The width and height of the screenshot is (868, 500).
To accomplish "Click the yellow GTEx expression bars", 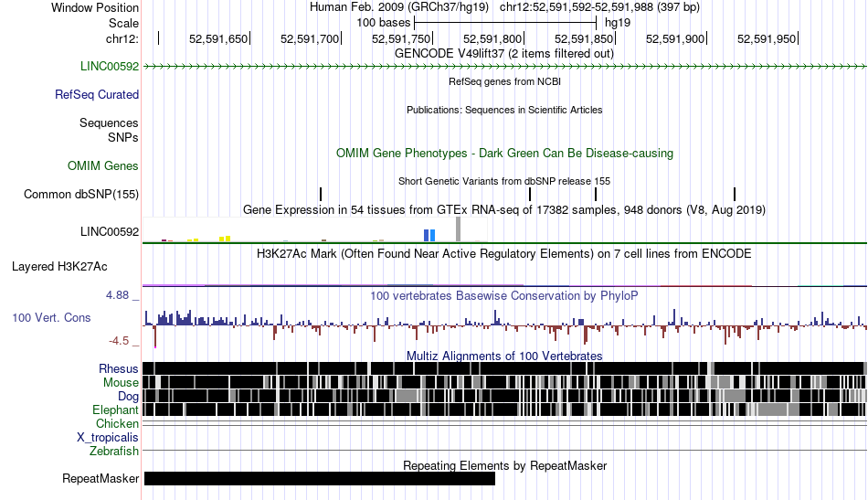I will (x=225, y=239).
